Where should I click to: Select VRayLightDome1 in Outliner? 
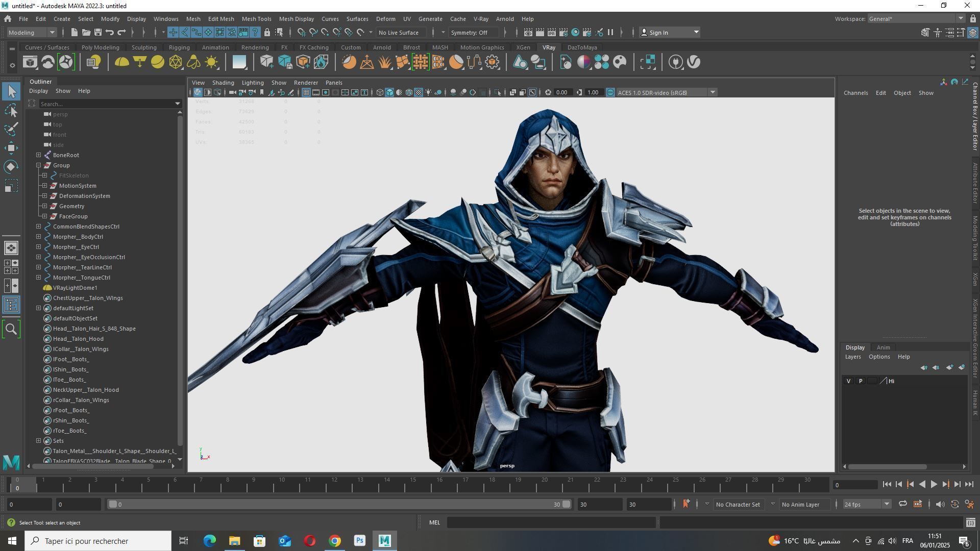tap(75, 288)
